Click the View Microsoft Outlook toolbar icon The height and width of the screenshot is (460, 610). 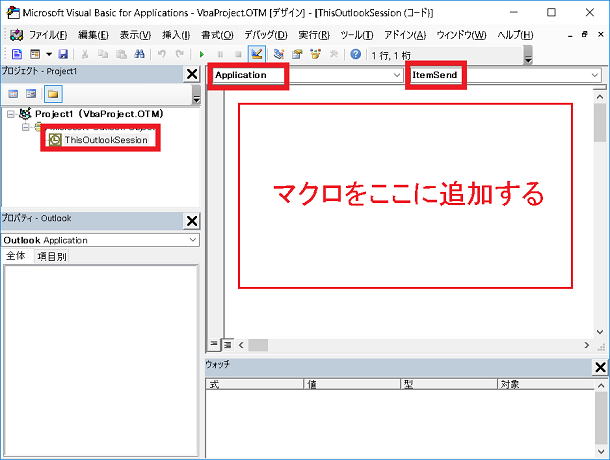pyautogui.click(x=17, y=54)
